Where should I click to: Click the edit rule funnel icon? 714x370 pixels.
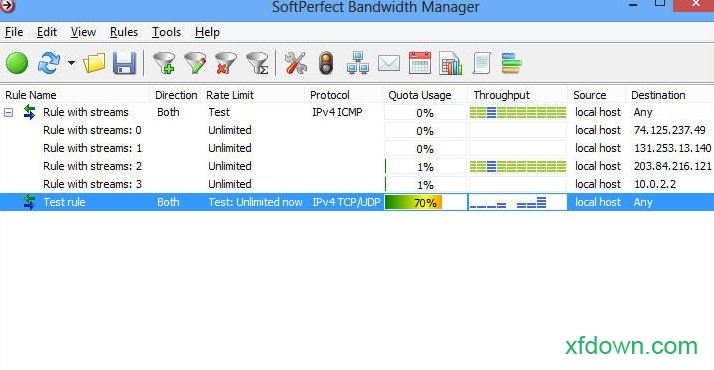pos(195,63)
